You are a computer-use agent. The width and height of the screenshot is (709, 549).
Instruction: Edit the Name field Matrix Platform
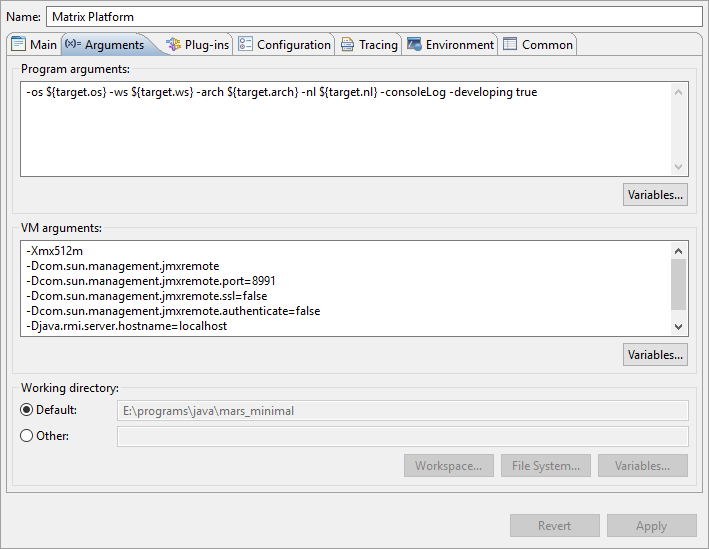pos(373,17)
